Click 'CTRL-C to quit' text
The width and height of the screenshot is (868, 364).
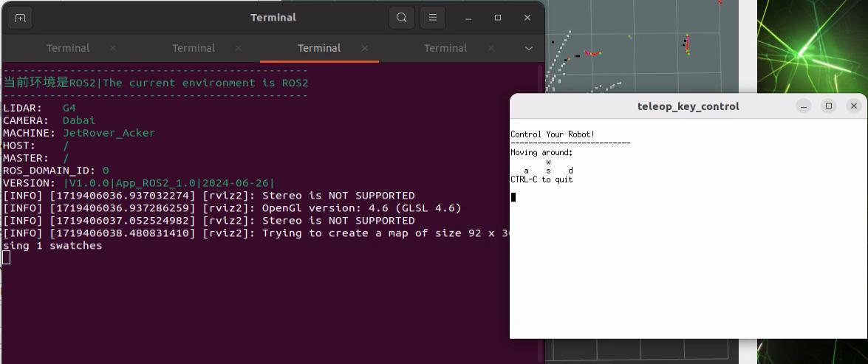pos(541,179)
